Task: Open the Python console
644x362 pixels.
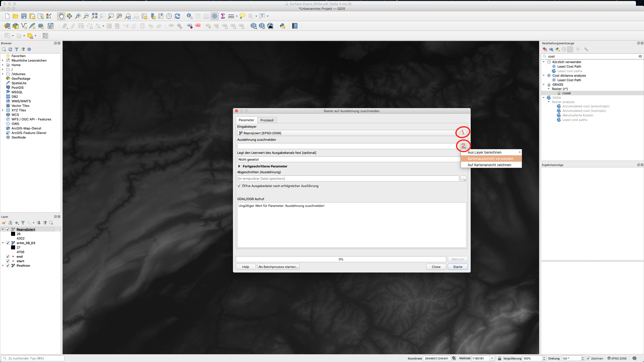Action: pyautogui.click(x=282, y=26)
